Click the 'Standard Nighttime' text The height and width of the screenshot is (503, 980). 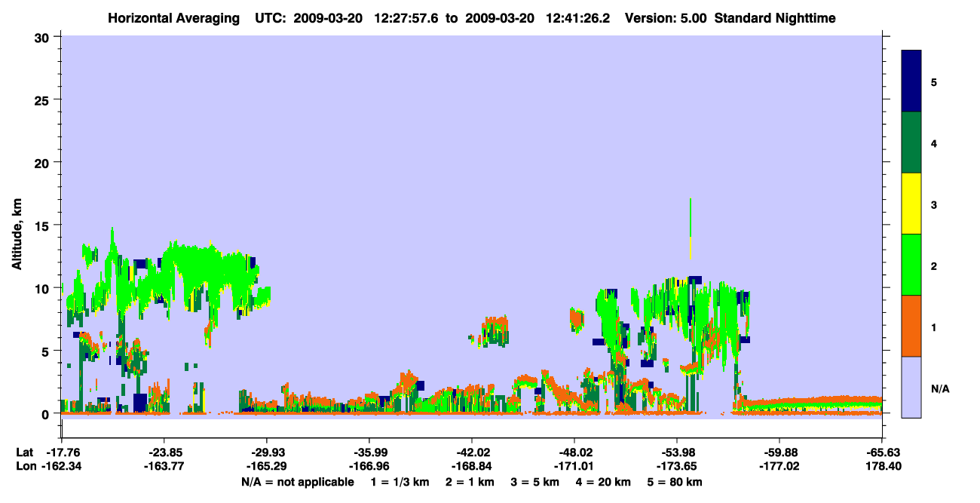(x=775, y=17)
